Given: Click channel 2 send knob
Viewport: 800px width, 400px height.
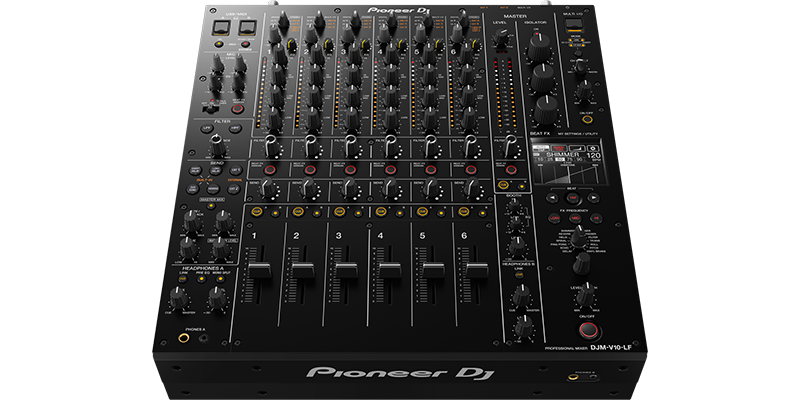Looking at the screenshot, I should pyautogui.click(x=309, y=189).
